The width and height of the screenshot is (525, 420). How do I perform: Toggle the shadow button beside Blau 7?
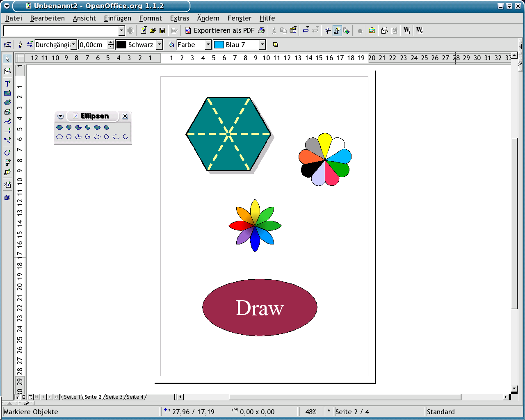pos(276,45)
